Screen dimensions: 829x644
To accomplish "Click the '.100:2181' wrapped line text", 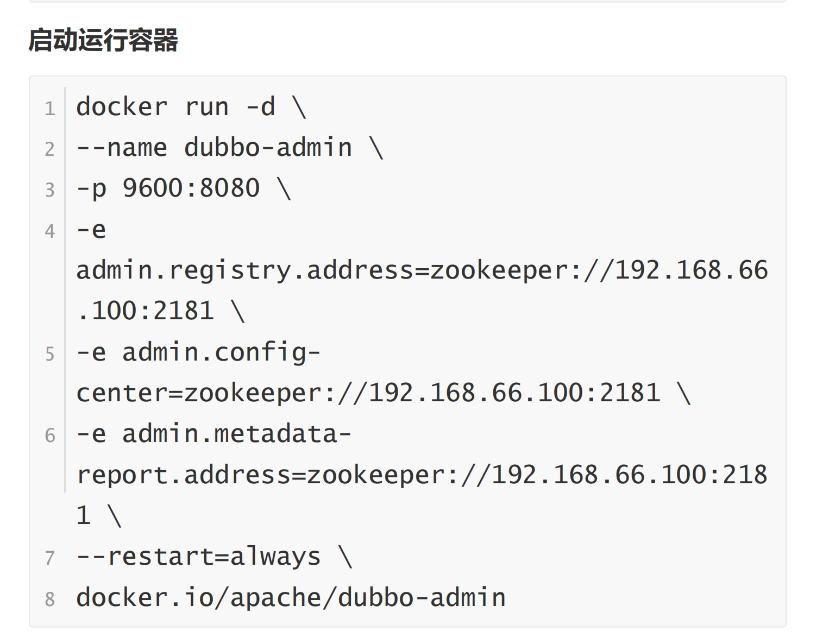I will (145, 311).
